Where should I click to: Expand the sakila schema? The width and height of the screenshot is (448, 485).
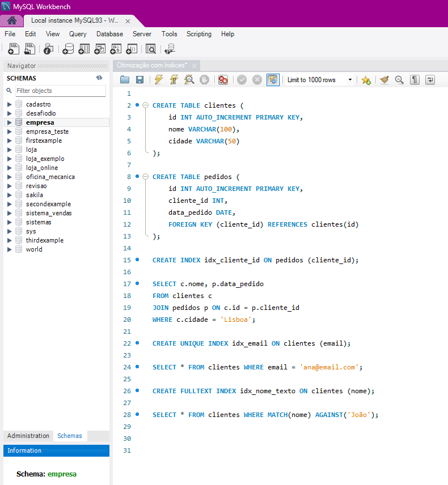point(9,195)
